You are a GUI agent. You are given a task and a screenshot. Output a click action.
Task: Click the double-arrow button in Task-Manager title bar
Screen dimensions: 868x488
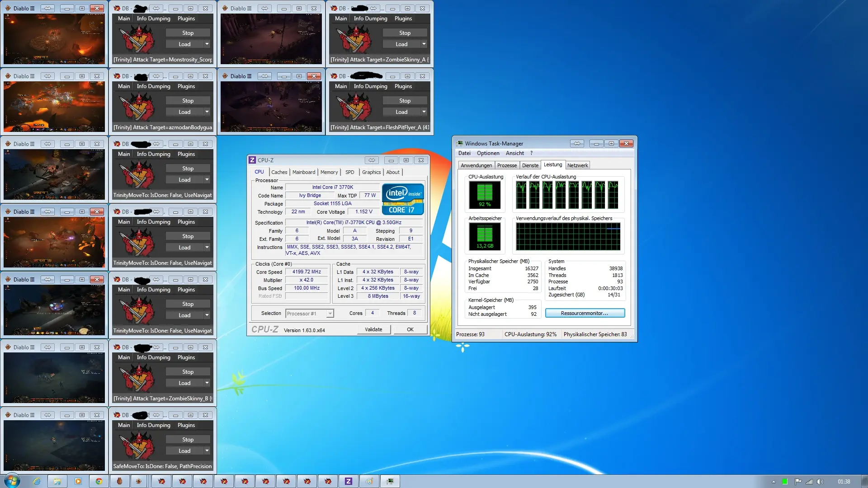[577, 143]
